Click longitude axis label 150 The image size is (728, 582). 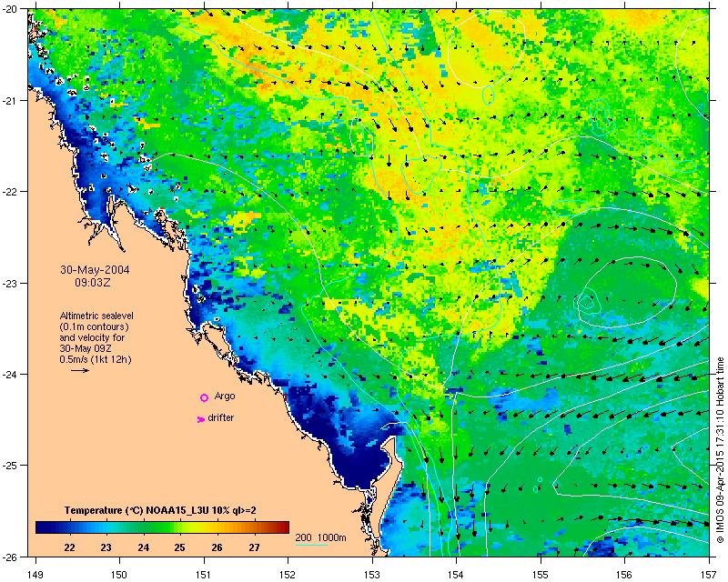coord(120,575)
